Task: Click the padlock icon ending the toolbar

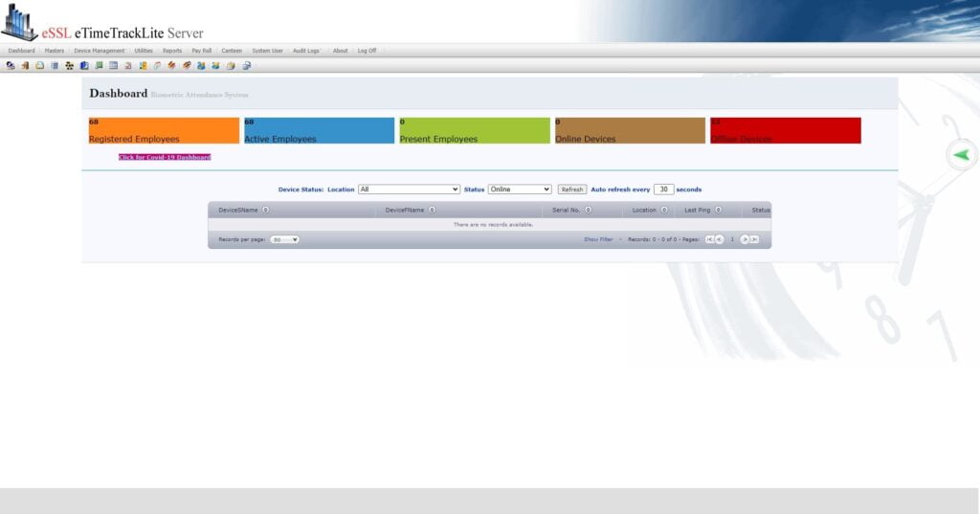Action: (246, 66)
